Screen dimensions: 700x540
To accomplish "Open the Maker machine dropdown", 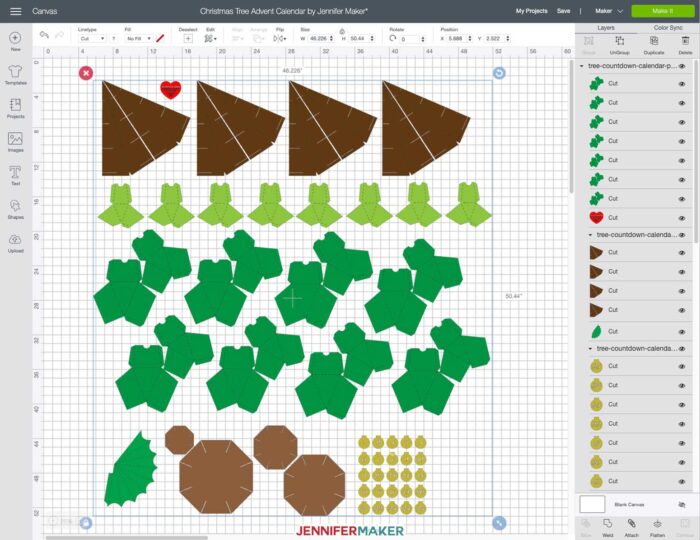I will point(609,11).
